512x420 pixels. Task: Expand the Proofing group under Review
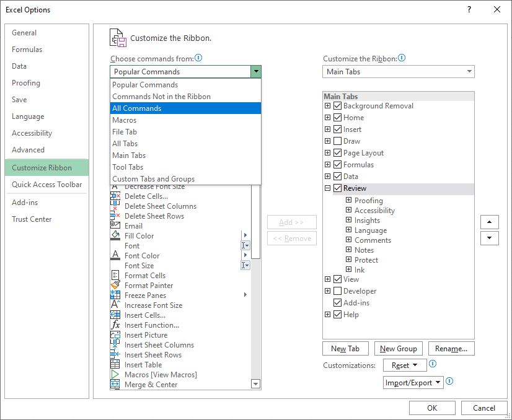point(349,201)
